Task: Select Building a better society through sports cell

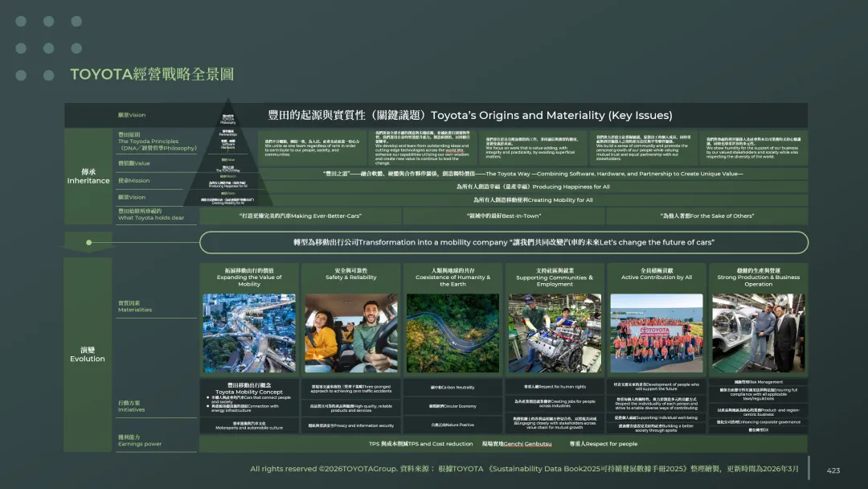Action: click(x=657, y=428)
